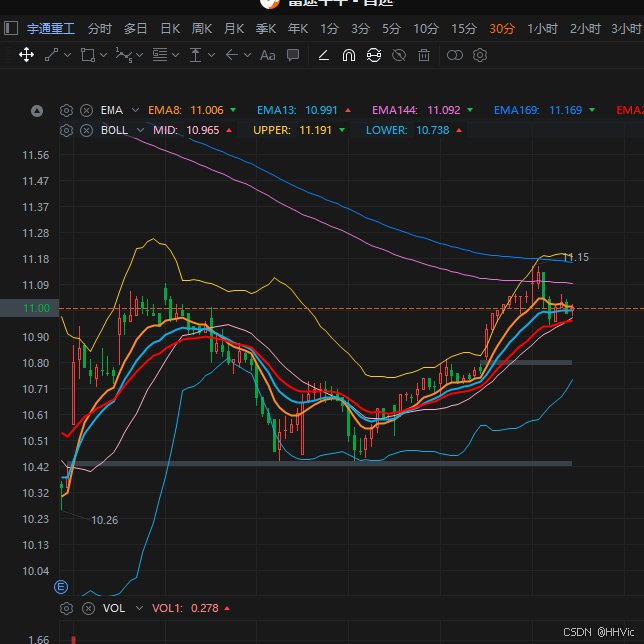Open the rectangle tool options chevron

[104, 55]
